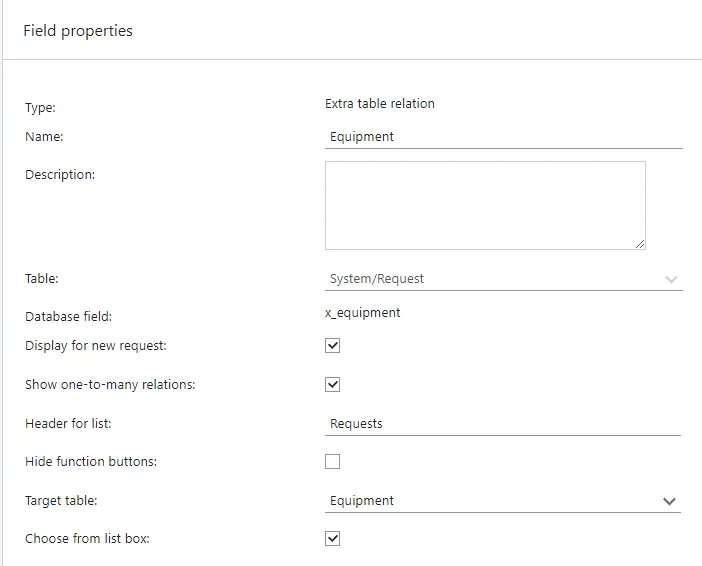
Task: Select the Extra table relation type text
Action: [380, 104]
